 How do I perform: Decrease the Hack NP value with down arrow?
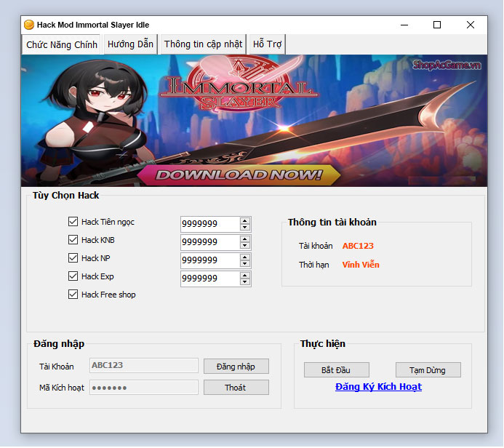tap(245, 264)
